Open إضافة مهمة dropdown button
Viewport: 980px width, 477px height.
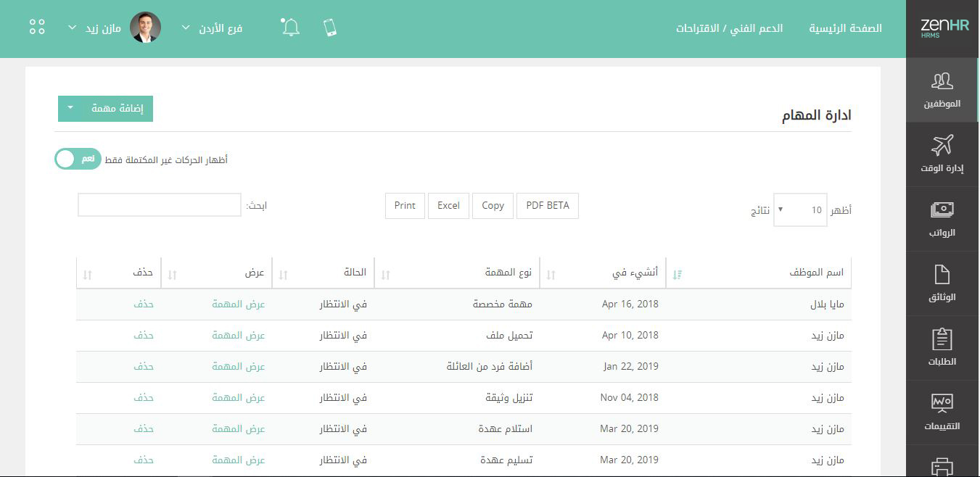point(105,109)
